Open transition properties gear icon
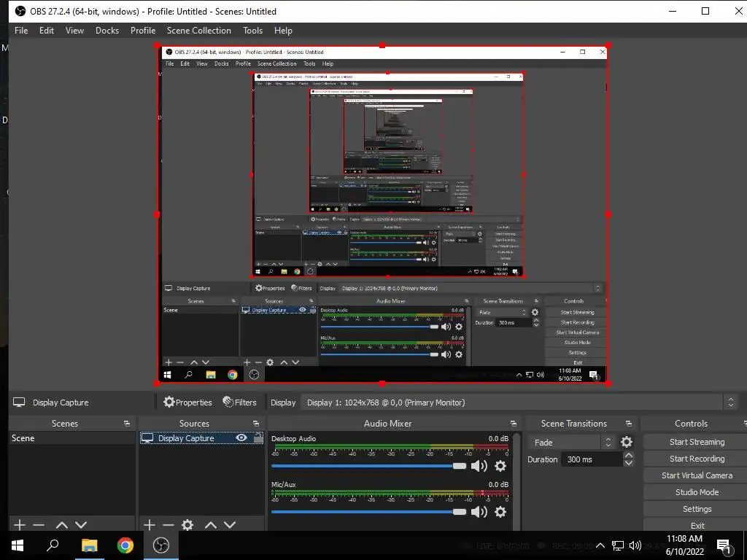Viewport: 747px width, 560px height. 627,443
